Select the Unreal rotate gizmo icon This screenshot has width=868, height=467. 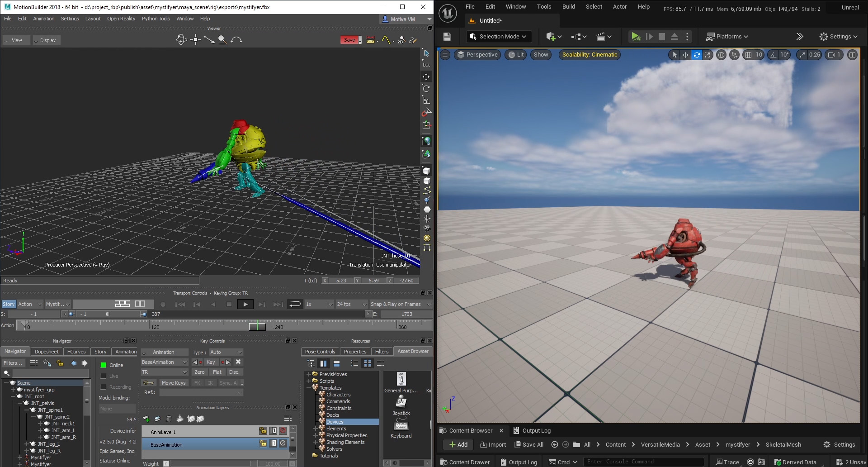pyautogui.click(x=697, y=55)
